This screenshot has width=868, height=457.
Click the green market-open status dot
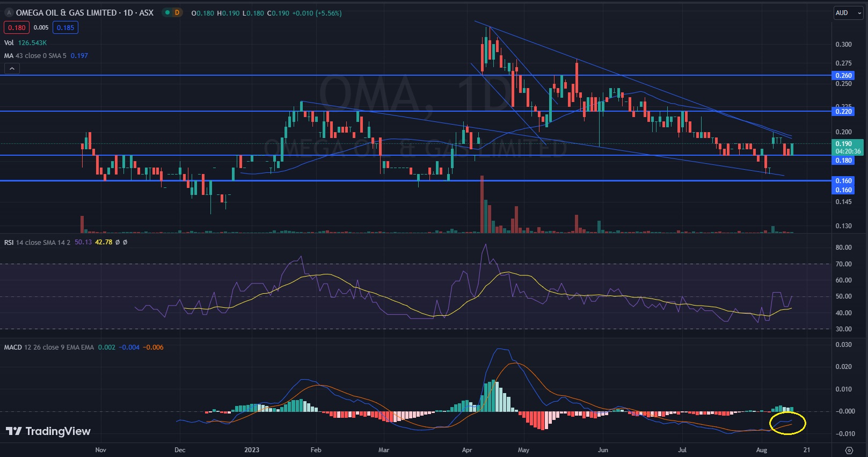[167, 12]
